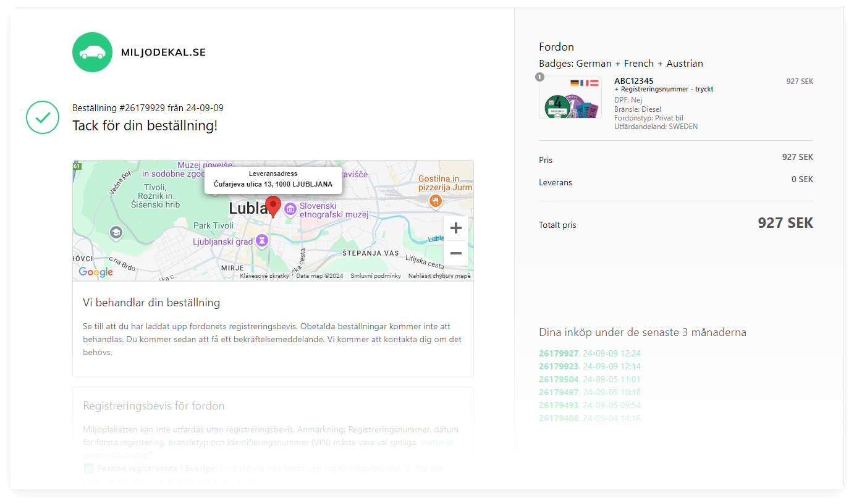Open previous order 26179497

(x=559, y=392)
